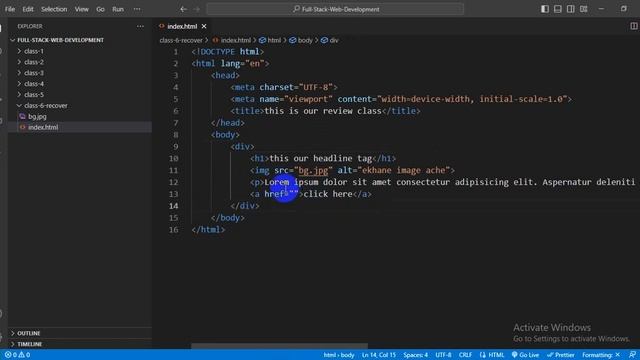Expand the class-1 folder

pos(34,51)
